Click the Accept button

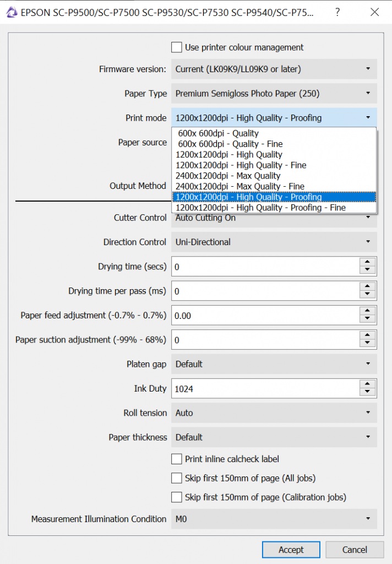[291, 550]
